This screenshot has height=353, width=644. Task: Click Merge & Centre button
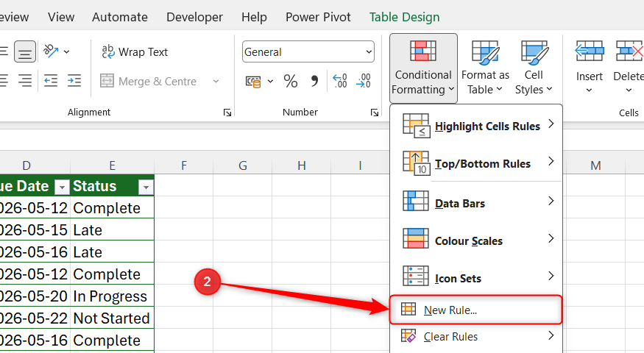(148, 82)
